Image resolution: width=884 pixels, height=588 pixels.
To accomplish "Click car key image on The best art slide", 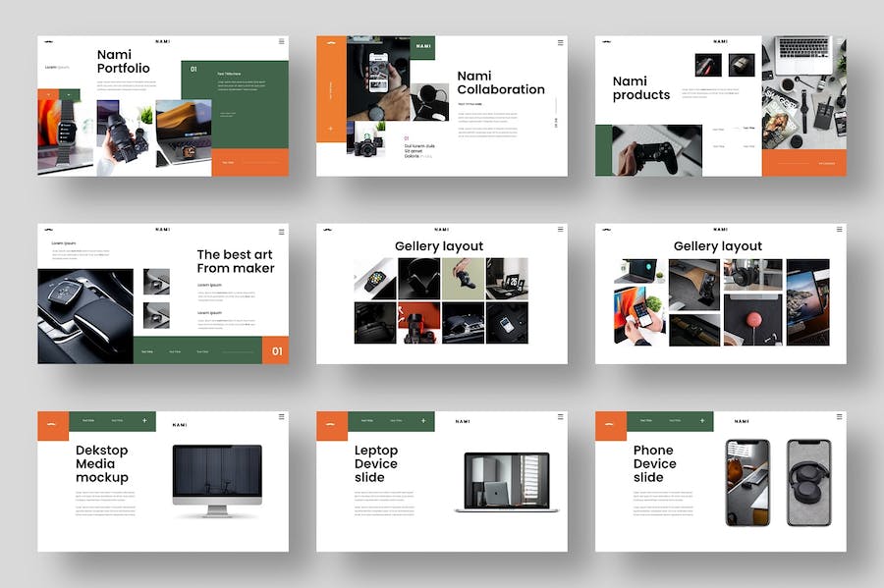I will (x=85, y=316).
